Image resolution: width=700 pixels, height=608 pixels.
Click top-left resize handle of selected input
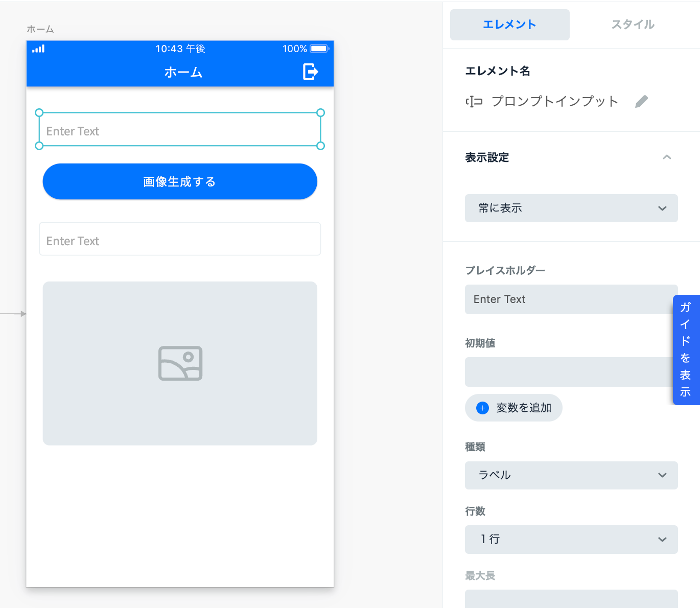(39, 113)
